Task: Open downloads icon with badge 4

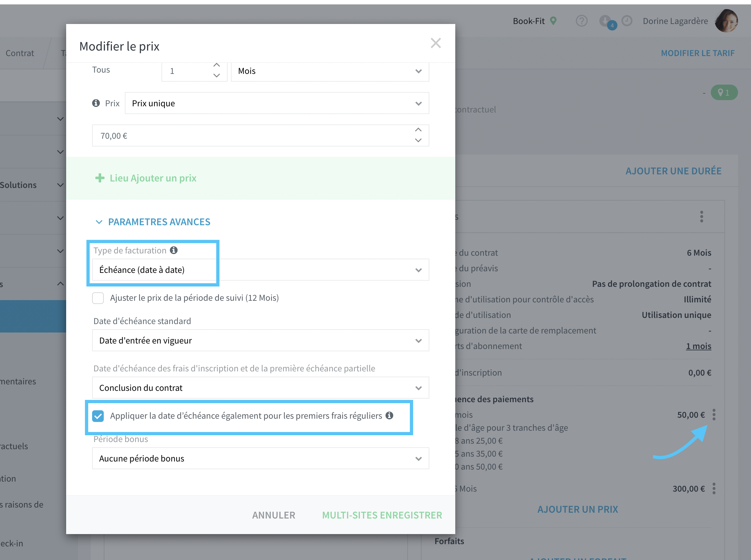Action: (608, 22)
